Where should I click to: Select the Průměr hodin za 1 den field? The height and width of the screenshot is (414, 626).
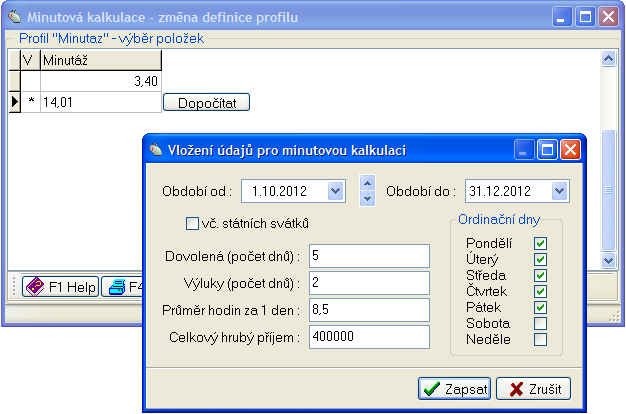click(x=369, y=311)
